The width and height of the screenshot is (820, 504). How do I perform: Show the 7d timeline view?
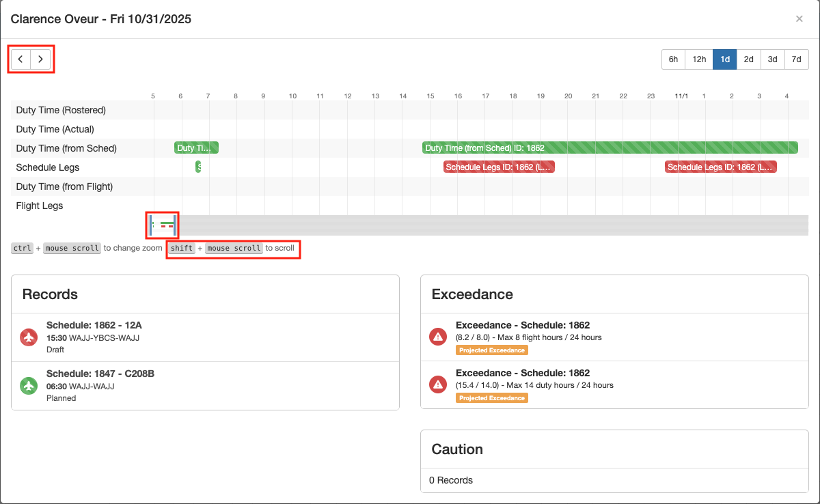click(x=797, y=59)
